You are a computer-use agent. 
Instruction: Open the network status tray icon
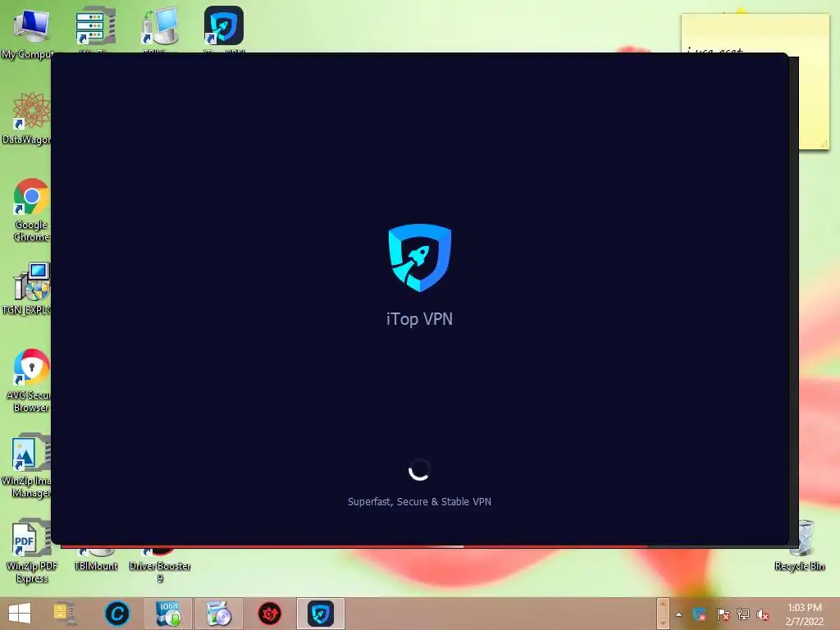point(743,614)
